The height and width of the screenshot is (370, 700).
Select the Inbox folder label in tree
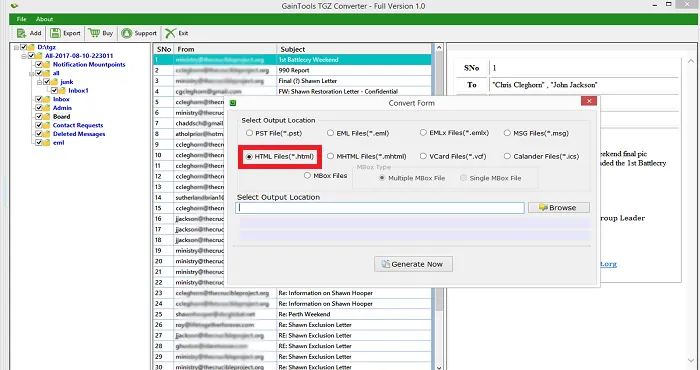tap(61, 99)
